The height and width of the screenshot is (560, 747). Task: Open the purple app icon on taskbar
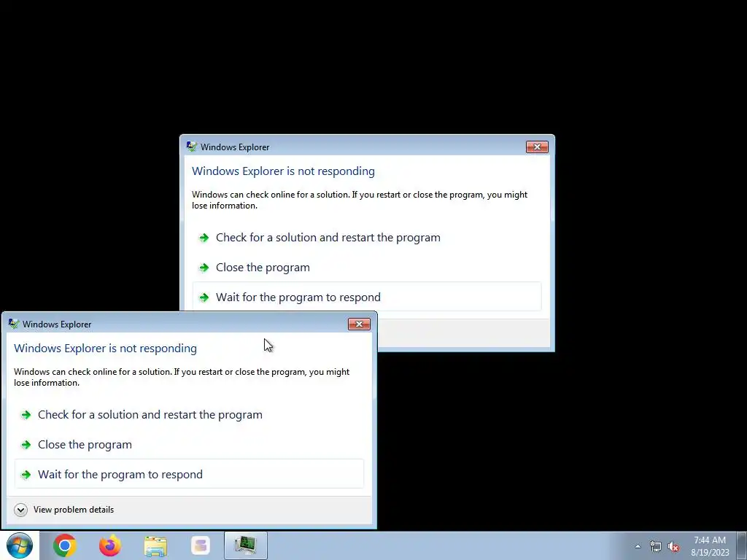[201, 545]
